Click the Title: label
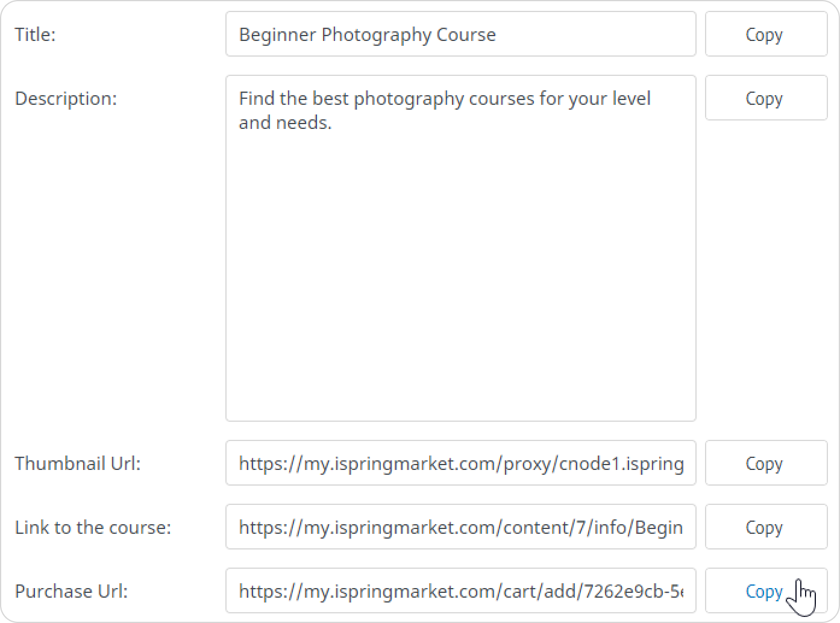840x623 pixels. 35,34
